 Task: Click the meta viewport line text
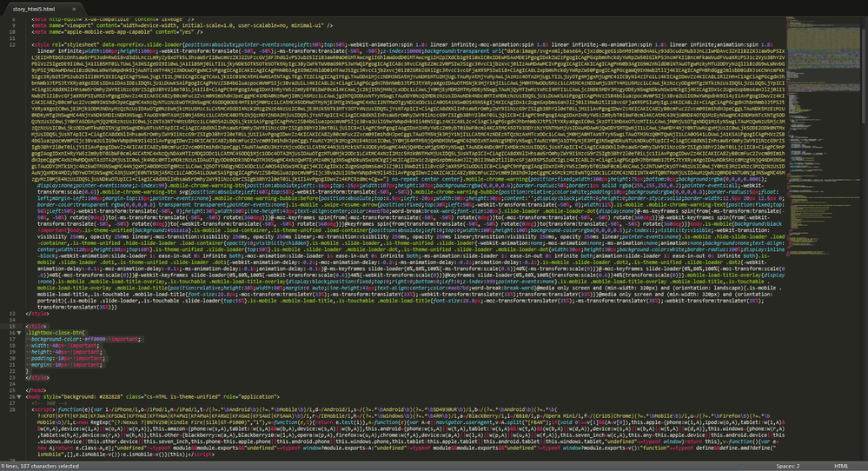pos(182,25)
